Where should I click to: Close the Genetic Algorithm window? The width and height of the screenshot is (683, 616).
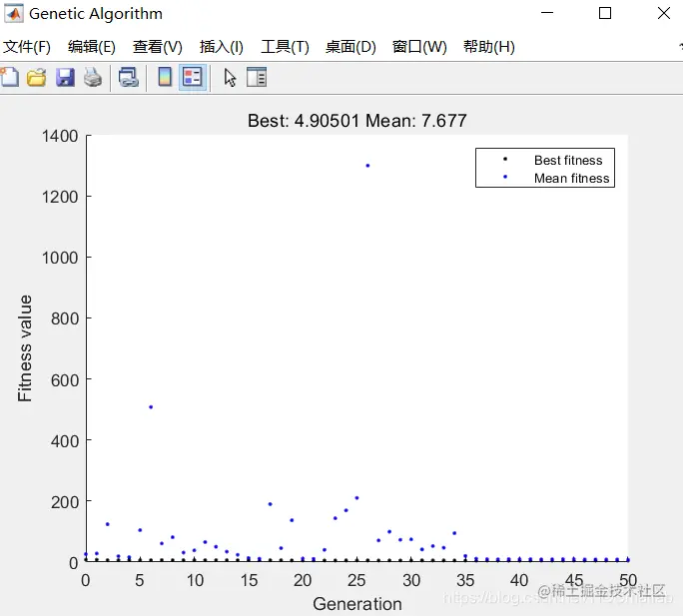point(664,13)
